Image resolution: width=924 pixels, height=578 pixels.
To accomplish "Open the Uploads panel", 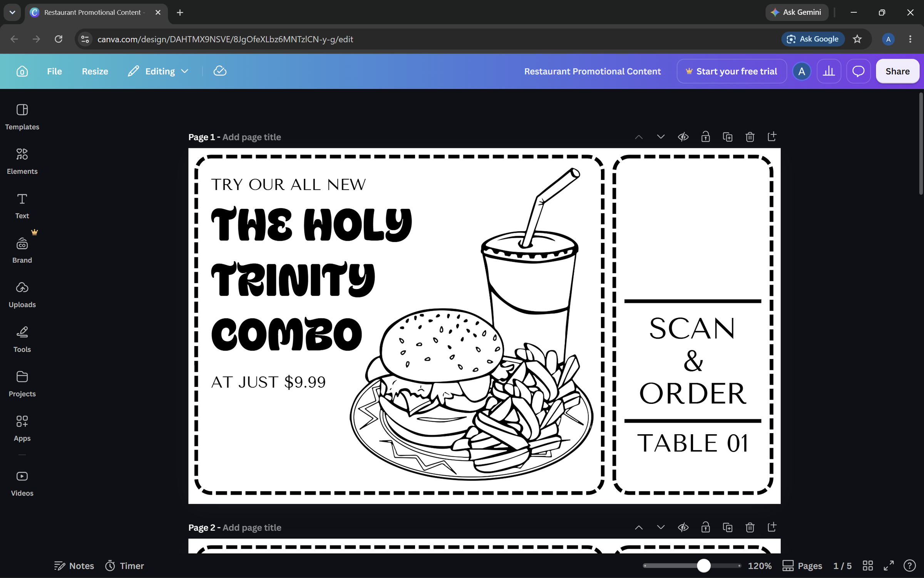I will [22, 294].
